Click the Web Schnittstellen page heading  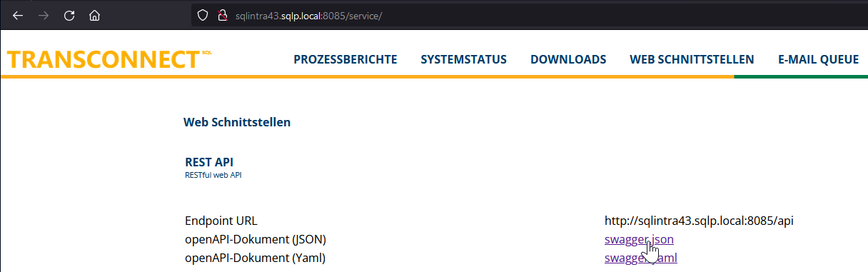[237, 122]
